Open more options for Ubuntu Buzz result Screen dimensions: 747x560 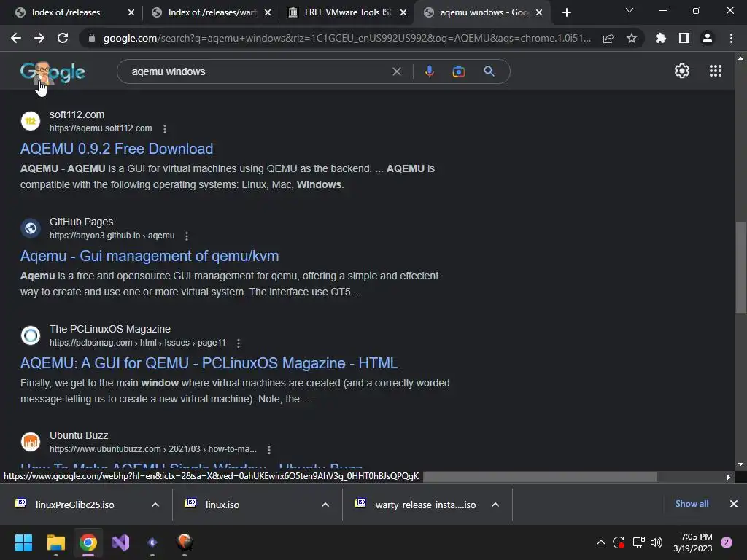(269, 450)
